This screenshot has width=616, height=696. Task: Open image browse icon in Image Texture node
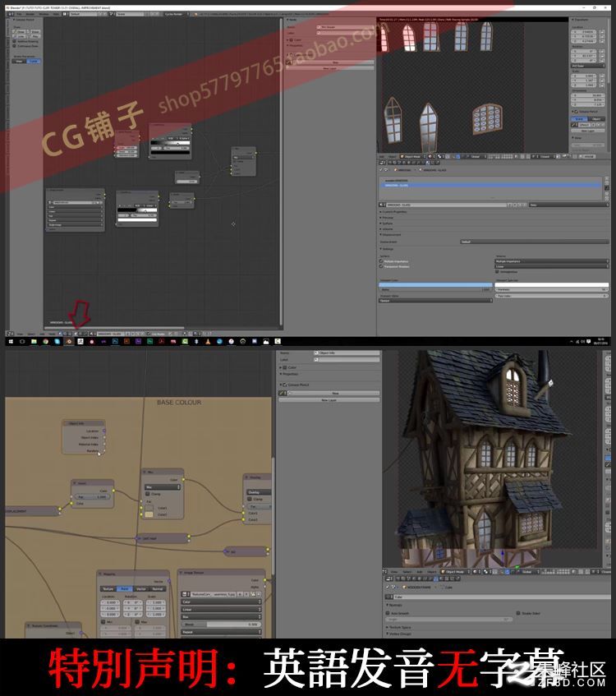tap(184, 594)
